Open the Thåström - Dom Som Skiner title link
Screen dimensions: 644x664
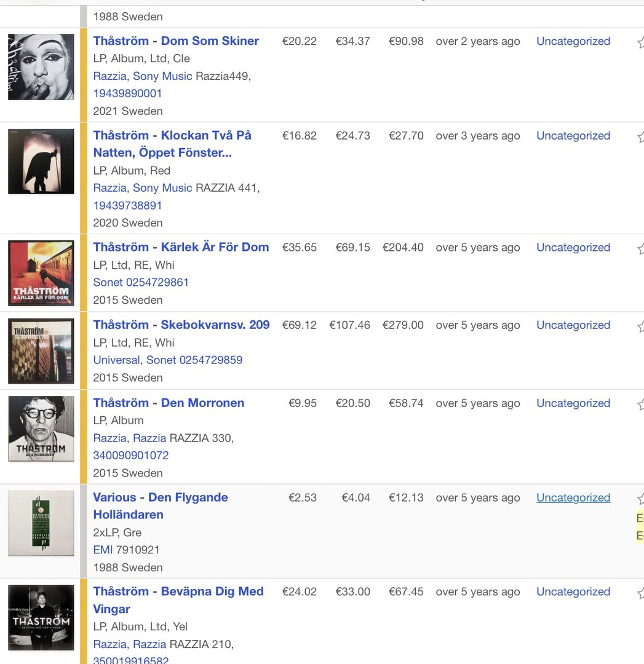(176, 41)
